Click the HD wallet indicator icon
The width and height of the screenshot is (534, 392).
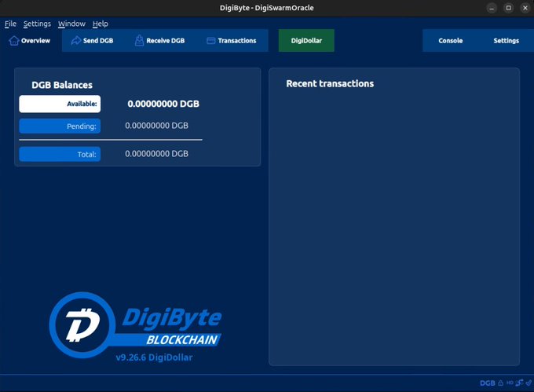pyautogui.click(x=510, y=383)
